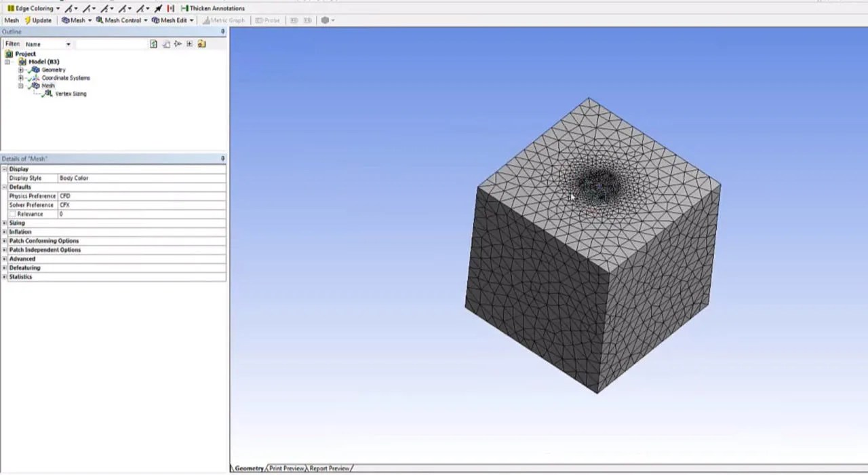Select the Report Preview tab
The image size is (868, 475).
point(329,468)
